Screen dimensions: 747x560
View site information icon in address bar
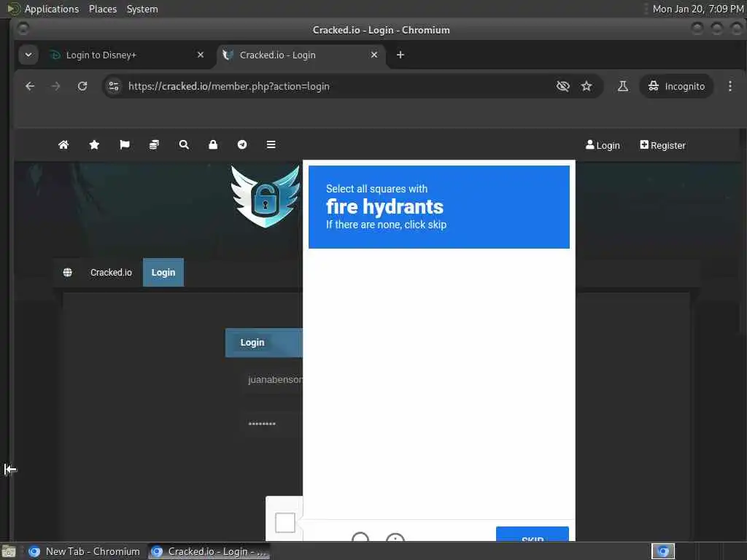[x=114, y=86]
